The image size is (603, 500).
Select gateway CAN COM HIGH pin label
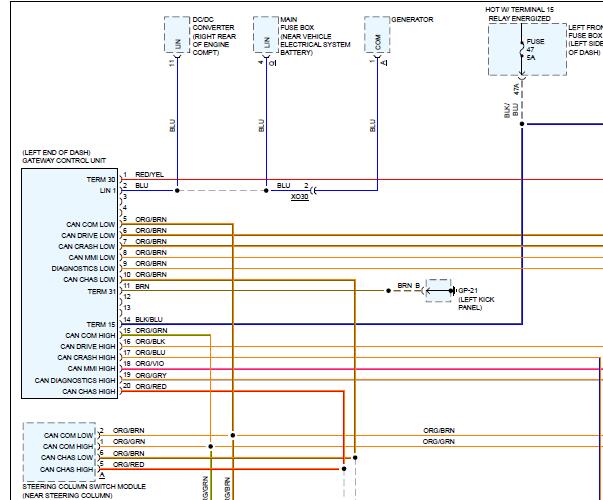point(90,336)
